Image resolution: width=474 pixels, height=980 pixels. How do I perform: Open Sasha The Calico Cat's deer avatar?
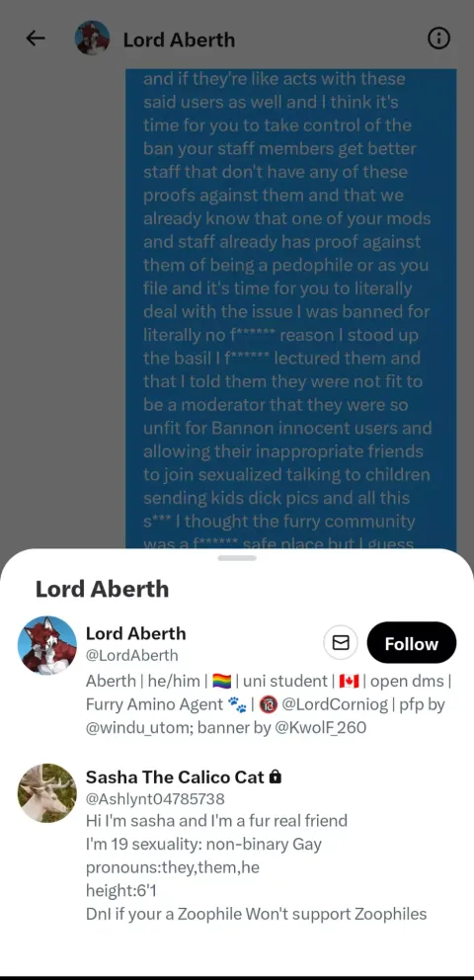[46, 793]
